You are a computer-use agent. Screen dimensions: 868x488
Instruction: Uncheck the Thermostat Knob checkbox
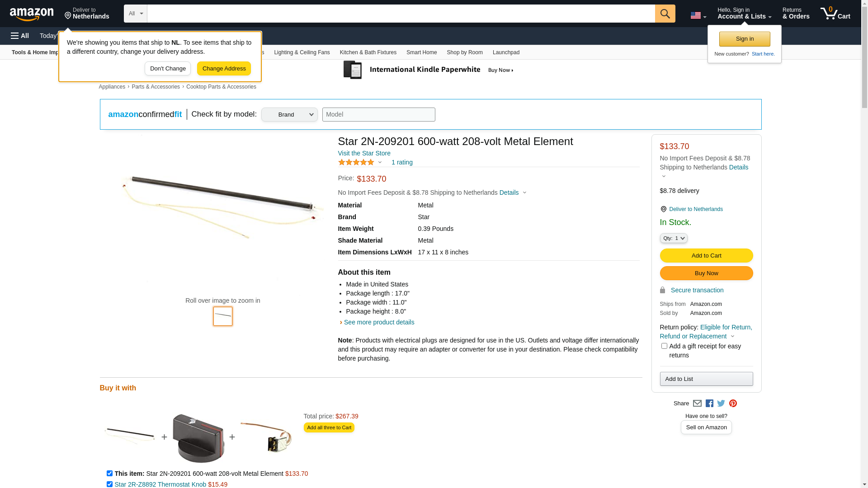pos(109,484)
